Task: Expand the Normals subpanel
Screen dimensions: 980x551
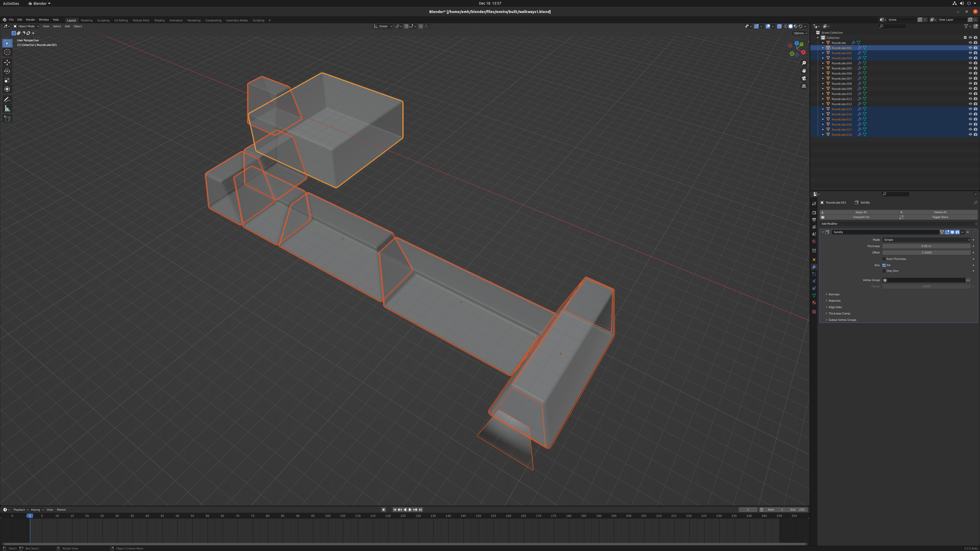Action: (x=834, y=294)
